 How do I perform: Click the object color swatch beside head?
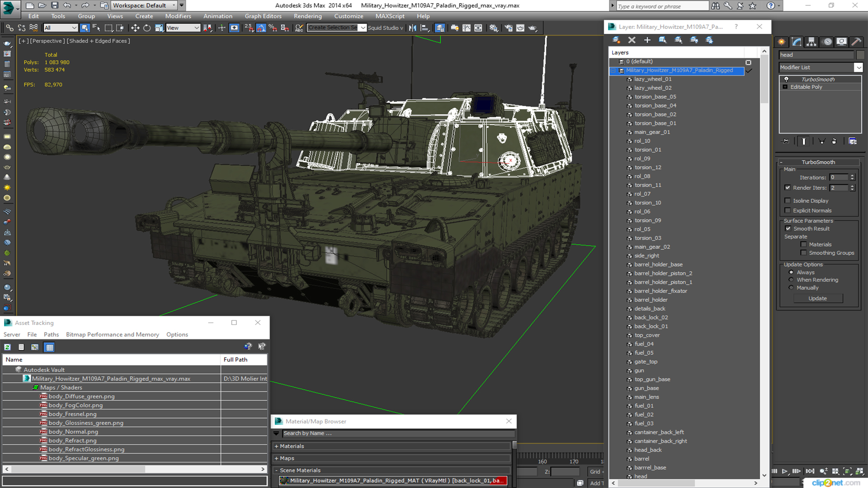point(859,55)
